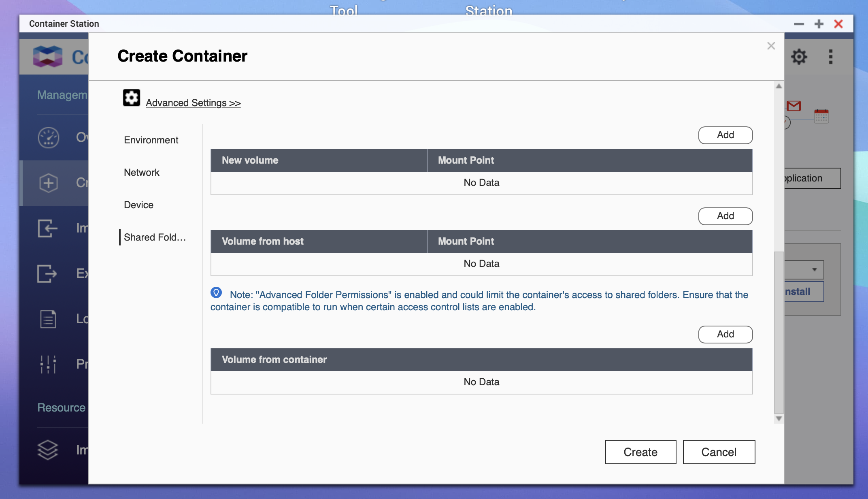Click the Preferences sliders icon in sidebar
868x499 pixels.
pos(48,365)
